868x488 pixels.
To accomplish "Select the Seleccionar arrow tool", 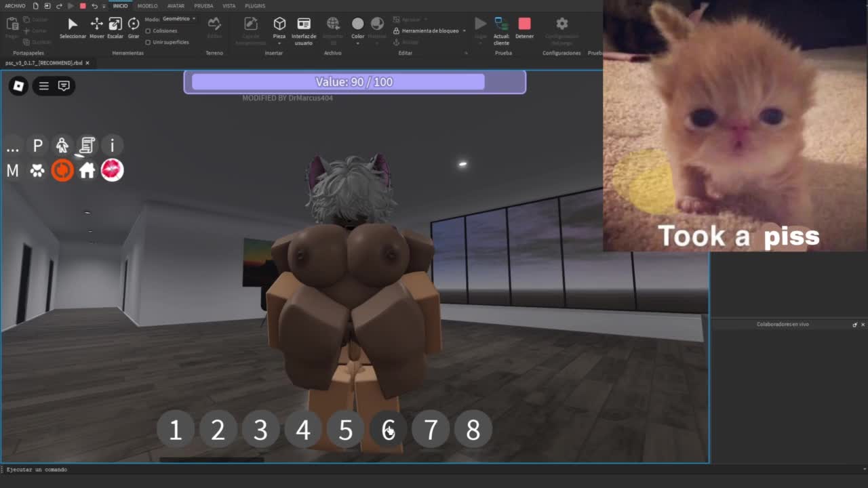I will pyautogui.click(x=73, y=27).
